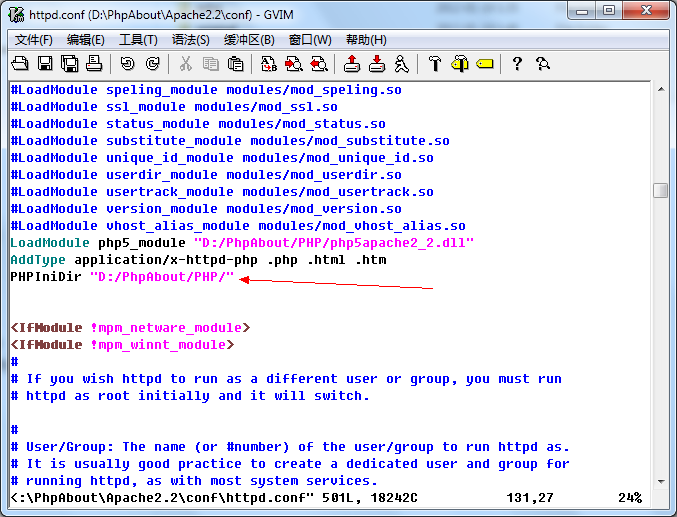
Task: Open the 文件(F) menu
Action: point(33,40)
